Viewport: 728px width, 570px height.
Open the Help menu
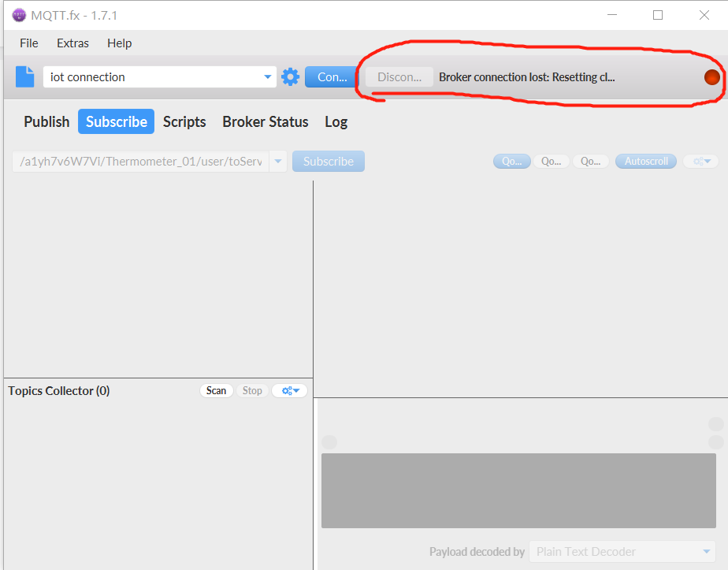[x=119, y=43]
